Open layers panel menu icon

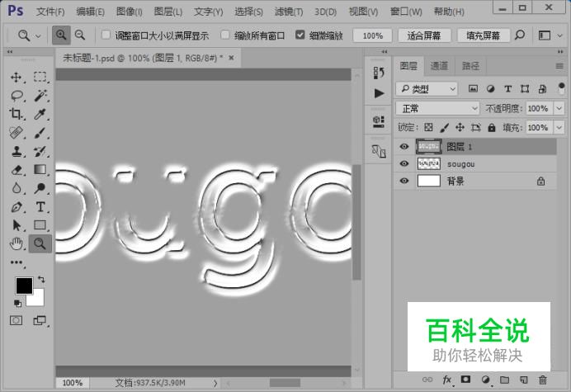pos(559,66)
